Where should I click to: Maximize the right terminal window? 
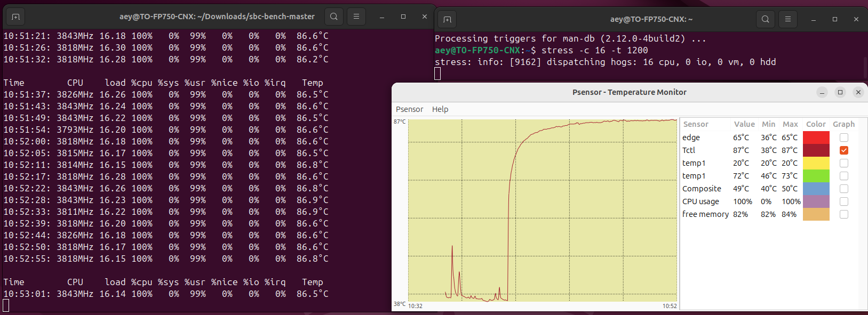click(835, 19)
